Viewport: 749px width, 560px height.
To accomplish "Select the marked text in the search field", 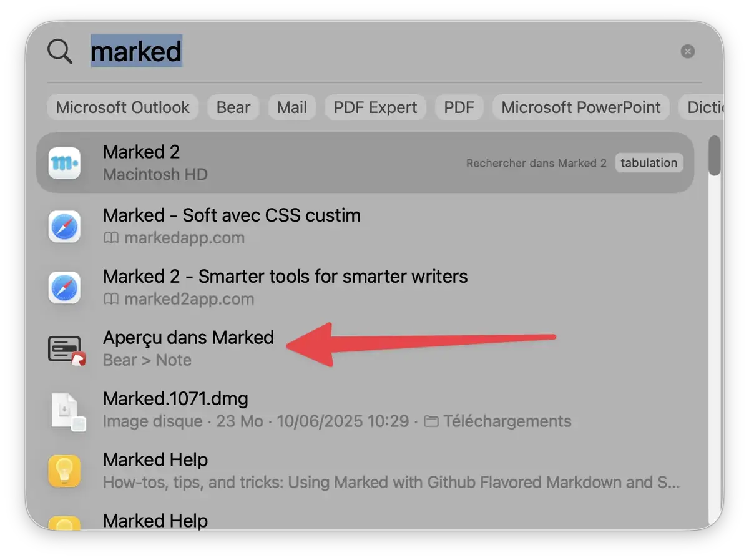I will [x=137, y=52].
